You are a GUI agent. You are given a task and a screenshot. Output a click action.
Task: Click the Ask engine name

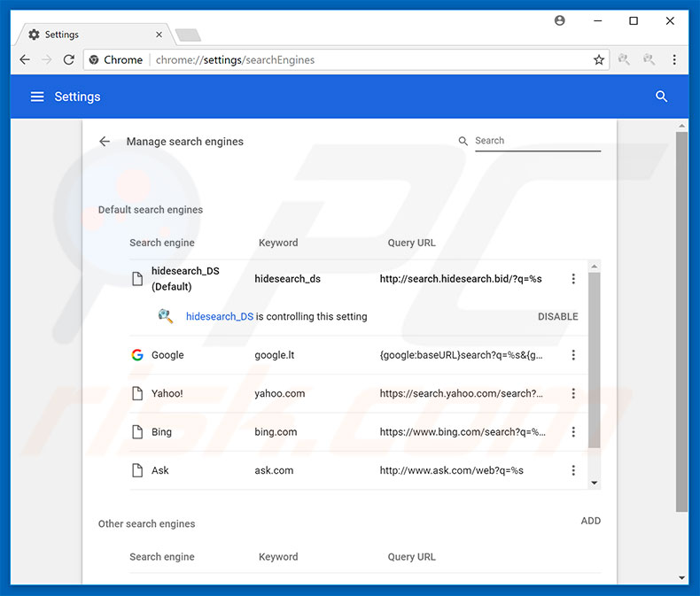click(x=159, y=470)
